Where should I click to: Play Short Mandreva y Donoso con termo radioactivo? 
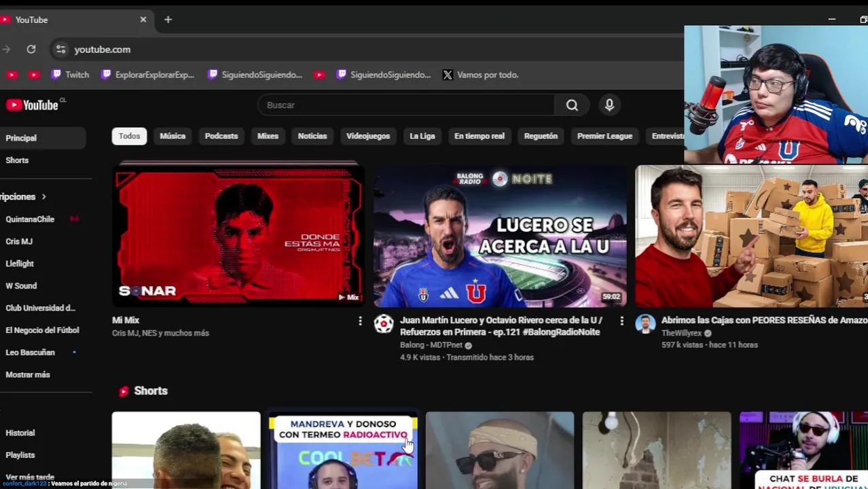[343, 450]
